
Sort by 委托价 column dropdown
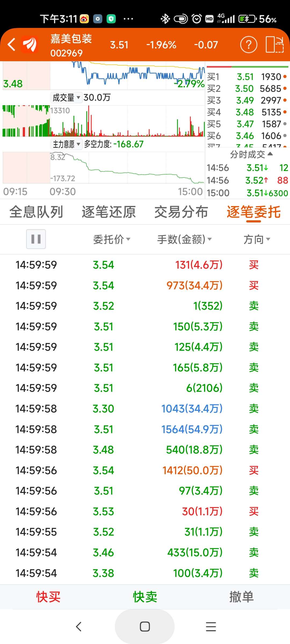pos(111,239)
